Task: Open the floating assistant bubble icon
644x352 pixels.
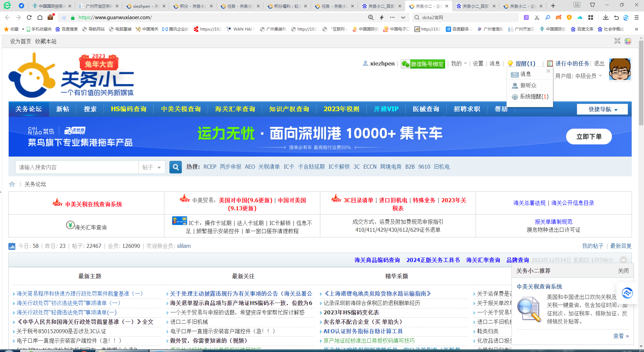Action: [x=627, y=293]
